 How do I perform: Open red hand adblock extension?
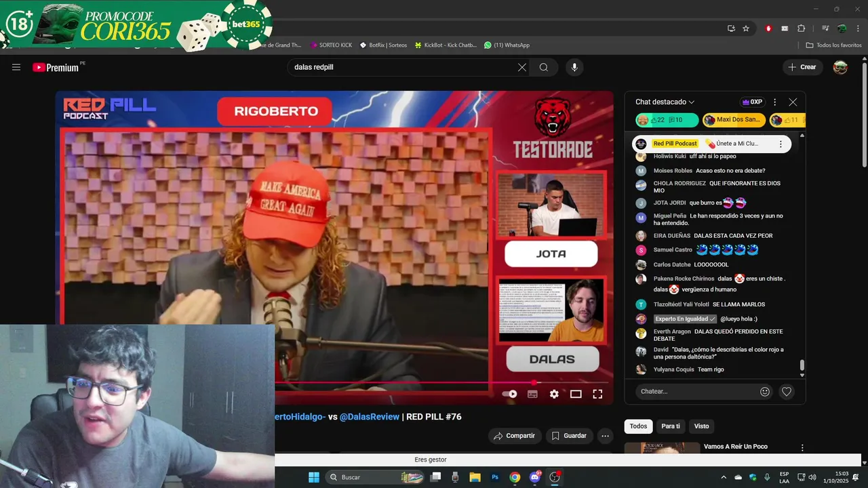click(x=768, y=28)
